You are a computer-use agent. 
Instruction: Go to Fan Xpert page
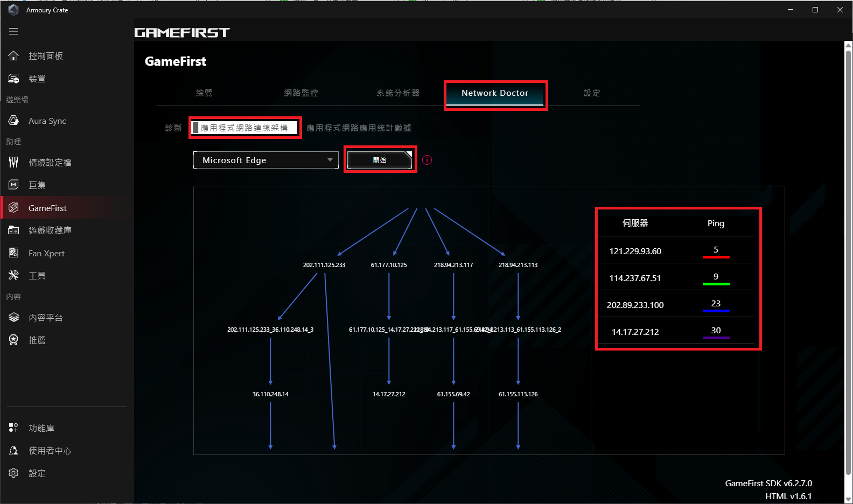point(46,253)
